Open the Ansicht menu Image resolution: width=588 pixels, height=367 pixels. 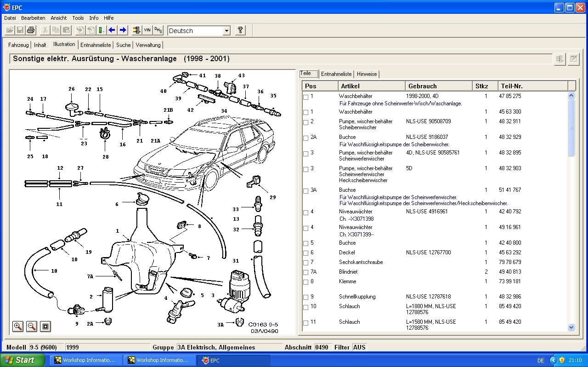59,18
